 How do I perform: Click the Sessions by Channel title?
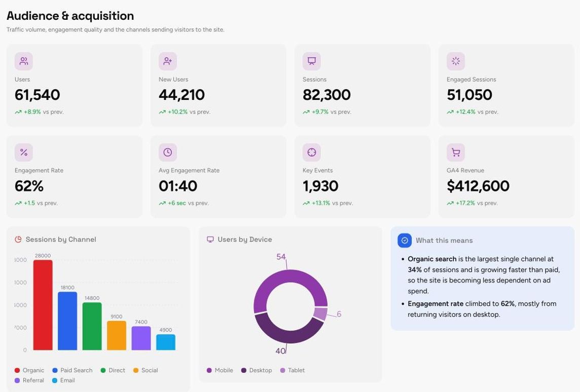pyautogui.click(x=61, y=239)
